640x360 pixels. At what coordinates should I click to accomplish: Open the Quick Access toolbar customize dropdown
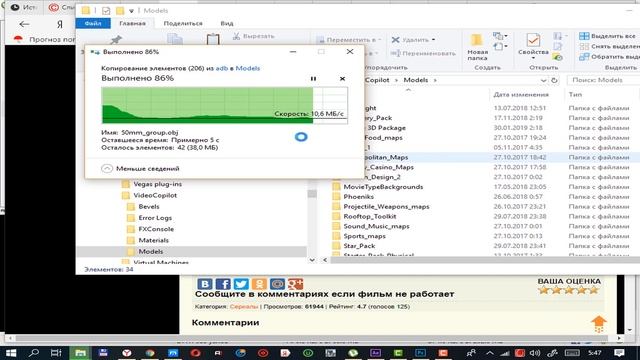click(131, 11)
